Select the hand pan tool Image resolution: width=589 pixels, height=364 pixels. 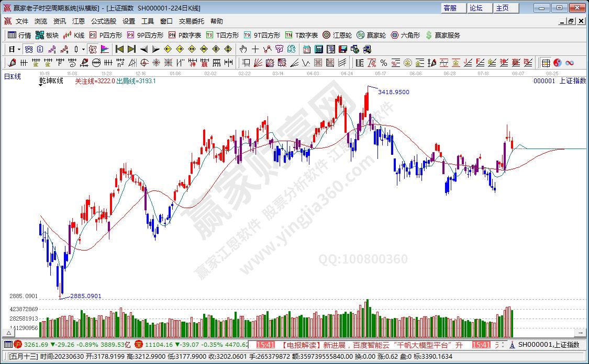(243, 49)
